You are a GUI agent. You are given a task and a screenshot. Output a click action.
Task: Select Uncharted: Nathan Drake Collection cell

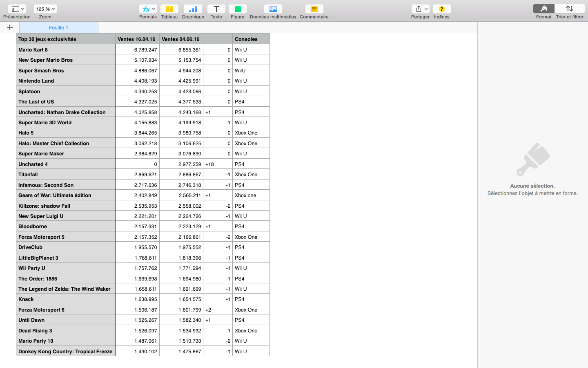pos(66,112)
